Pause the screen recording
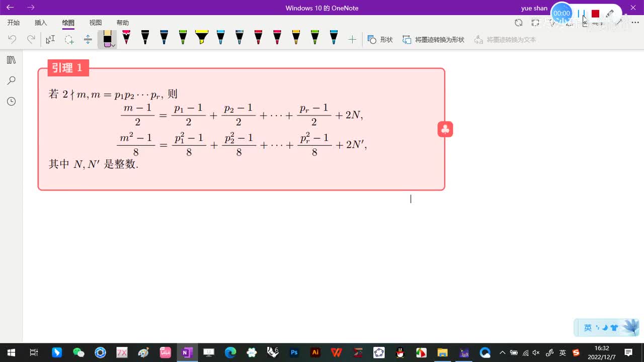644x362 pixels. 581,14
